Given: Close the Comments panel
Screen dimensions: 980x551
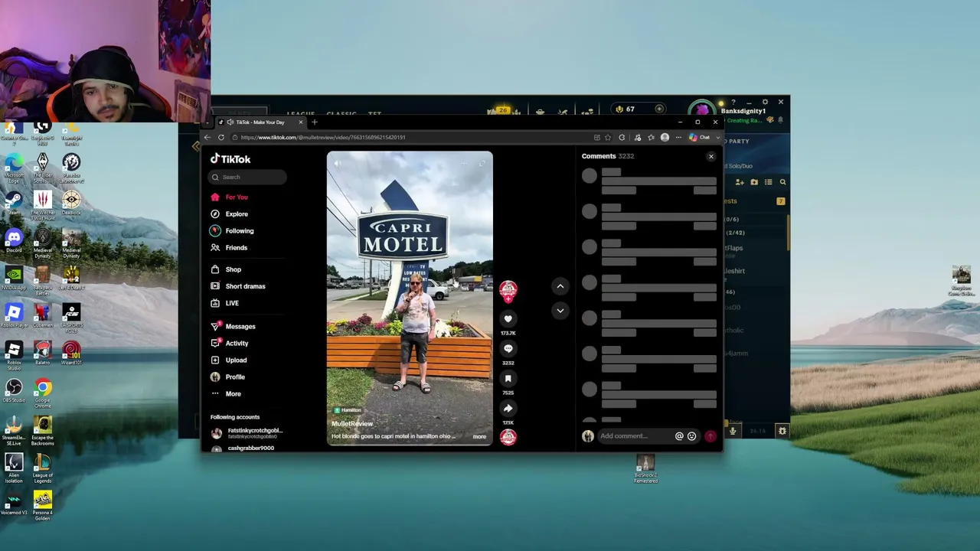Looking at the screenshot, I should [710, 157].
